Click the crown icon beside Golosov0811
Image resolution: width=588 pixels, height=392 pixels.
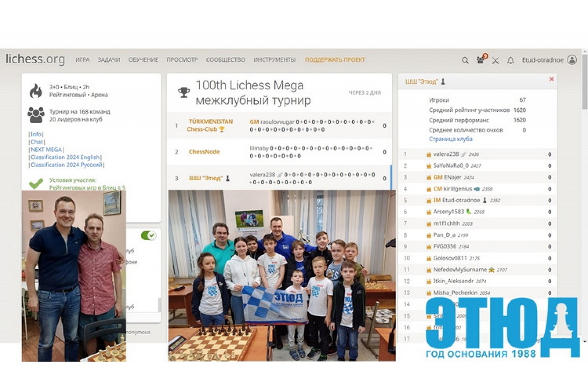coord(428,258)
